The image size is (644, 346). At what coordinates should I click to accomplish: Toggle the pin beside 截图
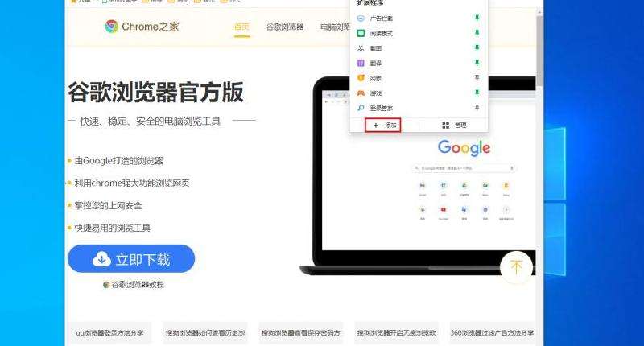(477, 48)
